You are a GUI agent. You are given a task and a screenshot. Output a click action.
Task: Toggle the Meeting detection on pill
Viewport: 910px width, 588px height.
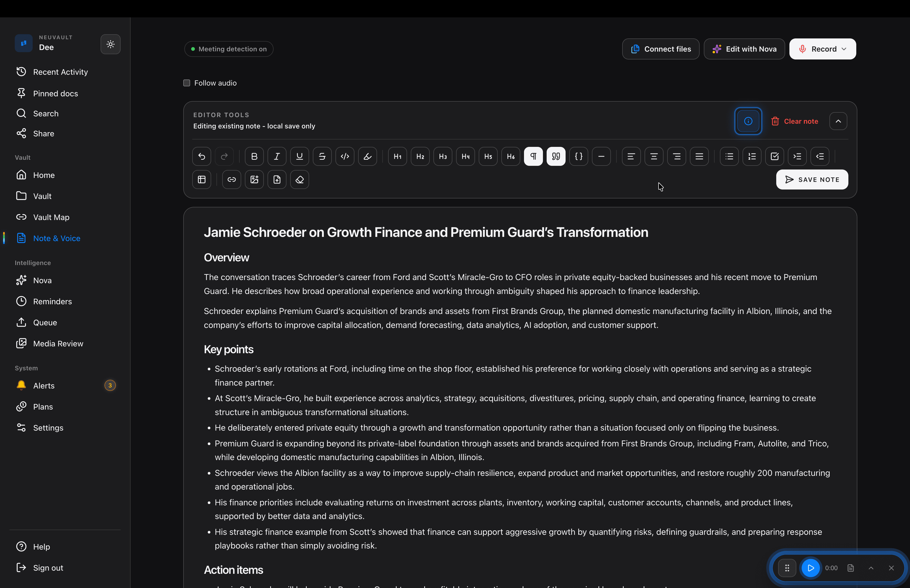click(229, 49)
